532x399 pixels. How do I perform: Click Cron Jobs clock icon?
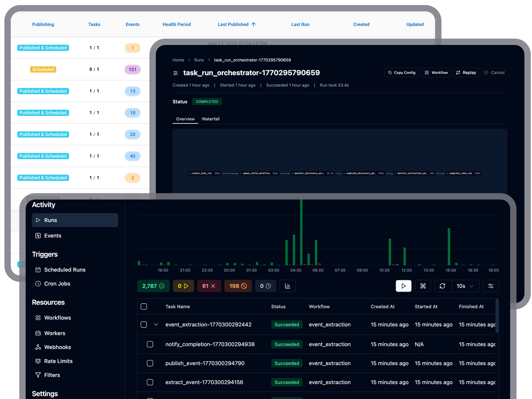click(38, 284)
